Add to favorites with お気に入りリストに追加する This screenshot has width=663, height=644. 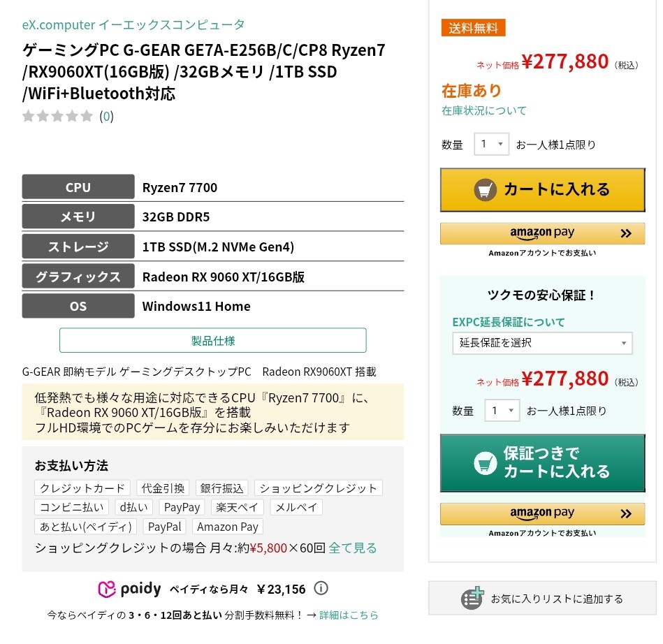[x=556, y=599]
